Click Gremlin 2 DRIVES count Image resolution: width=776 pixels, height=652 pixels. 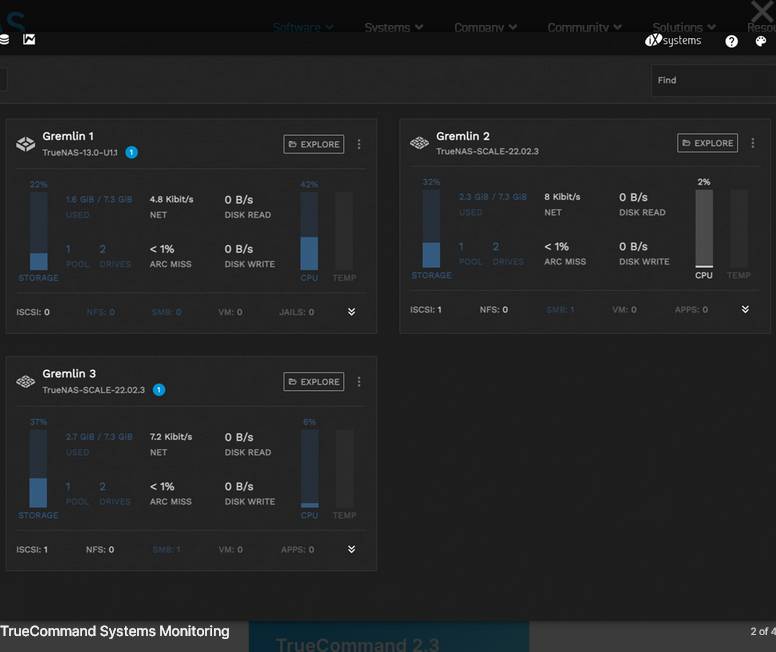point(495,247)
